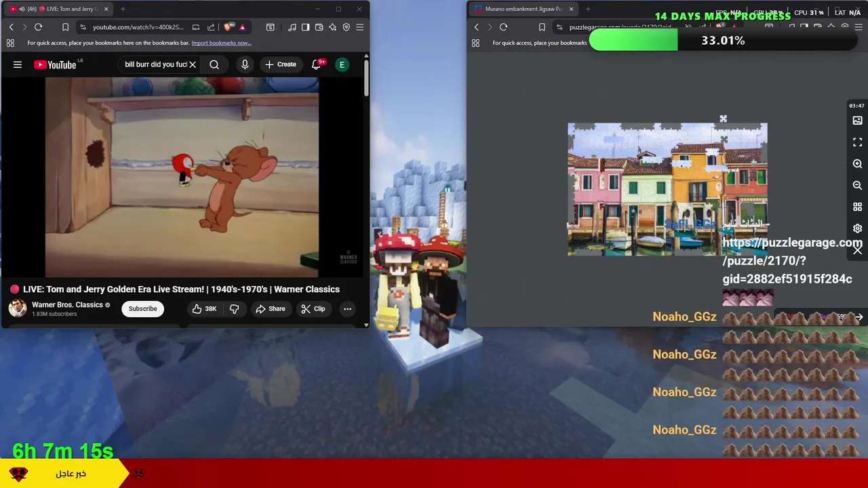Click the YouTube search magnifier button
This screenshot has height=488, width=868.
[x=214, y=64]
